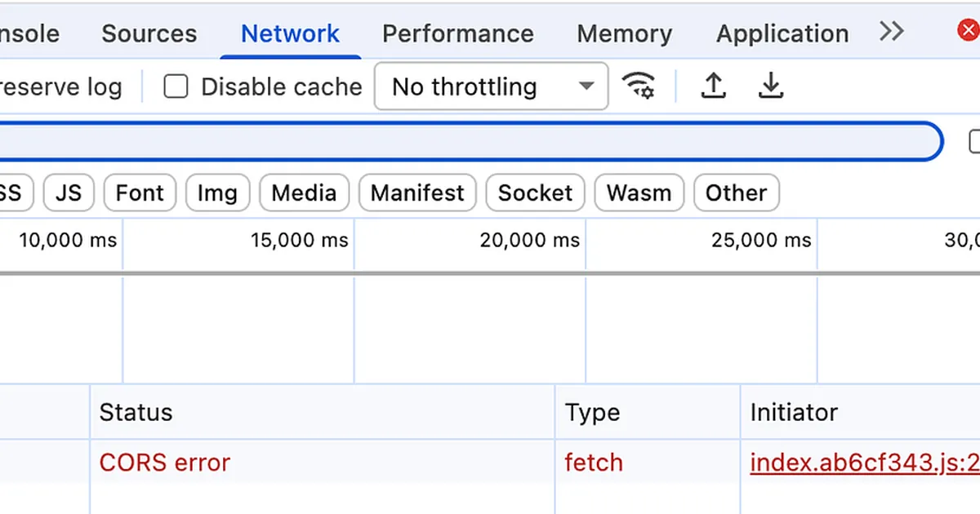
Task: Filter requests by JS type
Action: tap(69, 193)
